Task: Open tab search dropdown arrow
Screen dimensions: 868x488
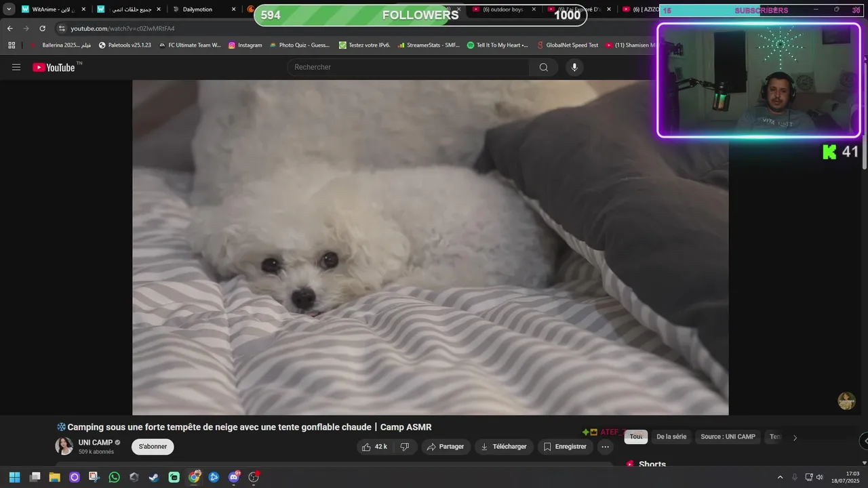Action: pos(9,9)
